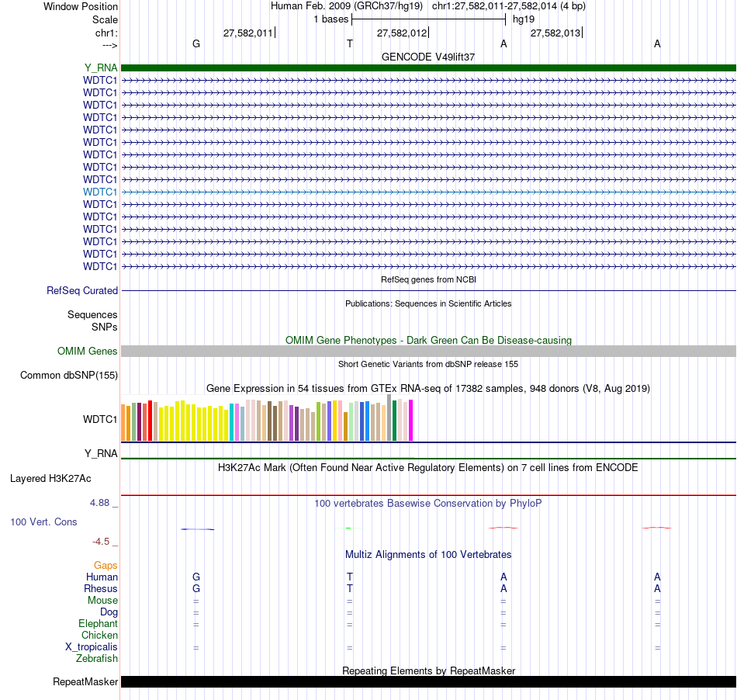This screenshot has height=700, width=737.
Task: Click the green Y_RNA label in GENCODE track
Action: (101, 68)
